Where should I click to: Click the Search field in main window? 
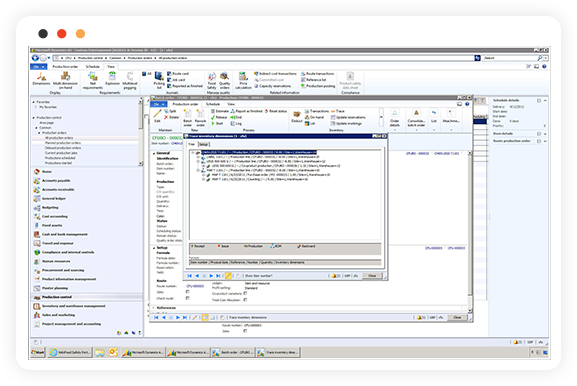pyautogui.click(x=510, y=58)
